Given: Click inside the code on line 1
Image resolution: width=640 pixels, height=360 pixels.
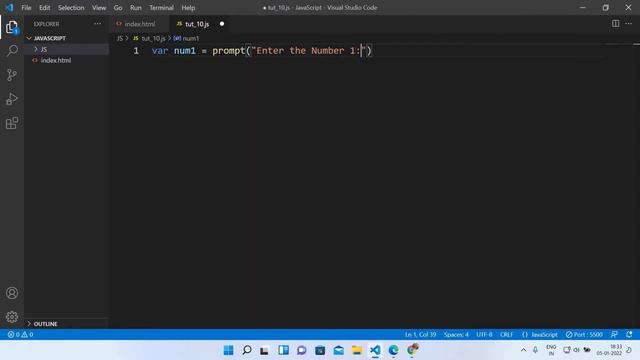Looking at the screenshot, I should pos(262,51).
